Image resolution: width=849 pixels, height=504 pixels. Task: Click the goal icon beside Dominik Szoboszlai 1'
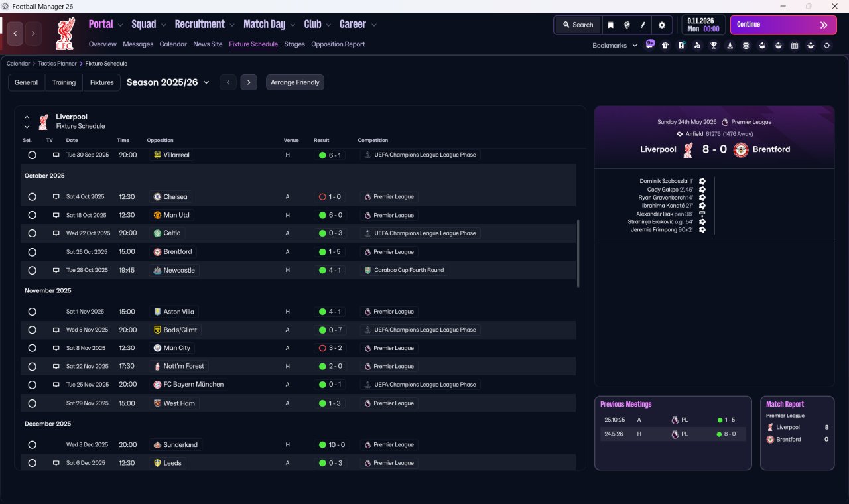702,181
